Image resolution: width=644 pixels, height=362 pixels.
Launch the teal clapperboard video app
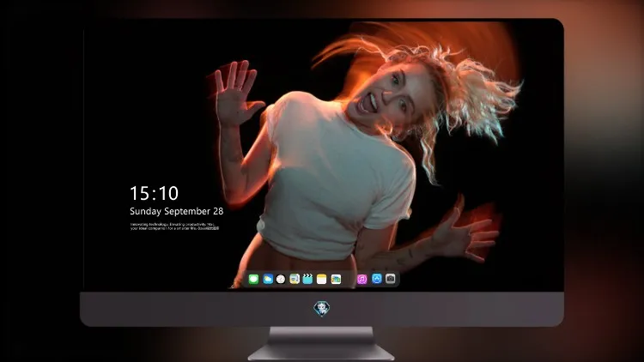pyautogui.click(x=307, y=280)
